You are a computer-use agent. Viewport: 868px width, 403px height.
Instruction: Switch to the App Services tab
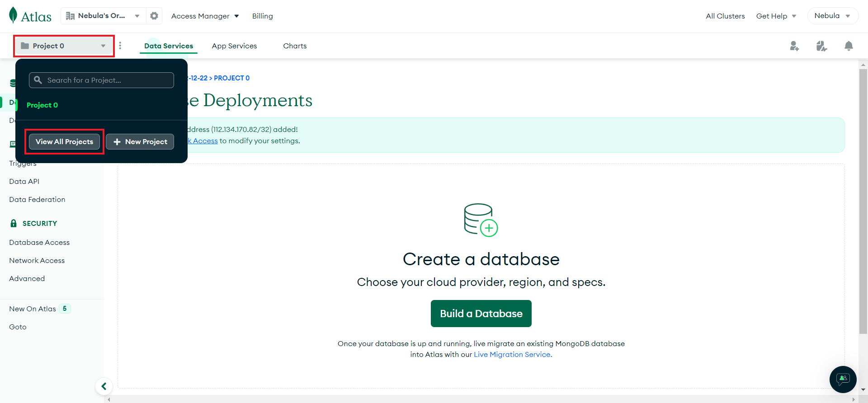coord(234,46)
